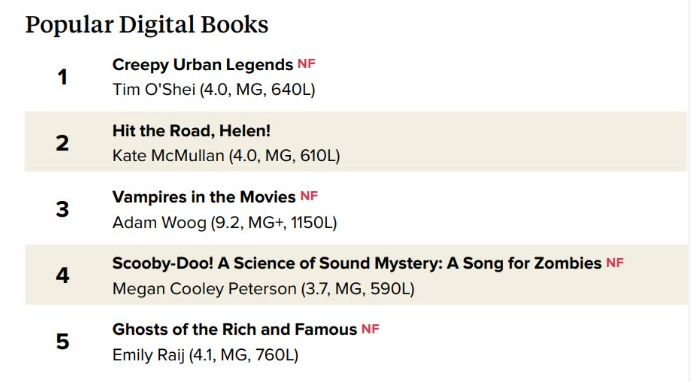Click author line Tim O'Shei (4.0, MG, 640L)
This screenshot has width=691, height=382.
(214, 90)
